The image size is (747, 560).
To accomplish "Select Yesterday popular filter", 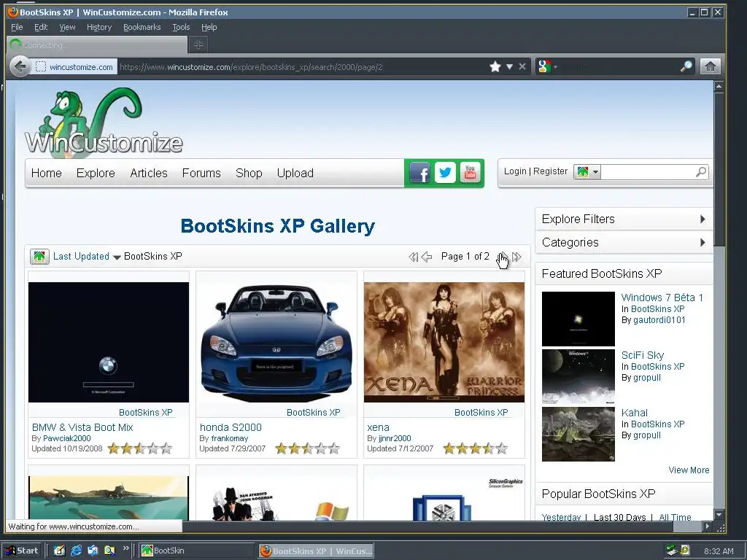I will click(561, 517).
